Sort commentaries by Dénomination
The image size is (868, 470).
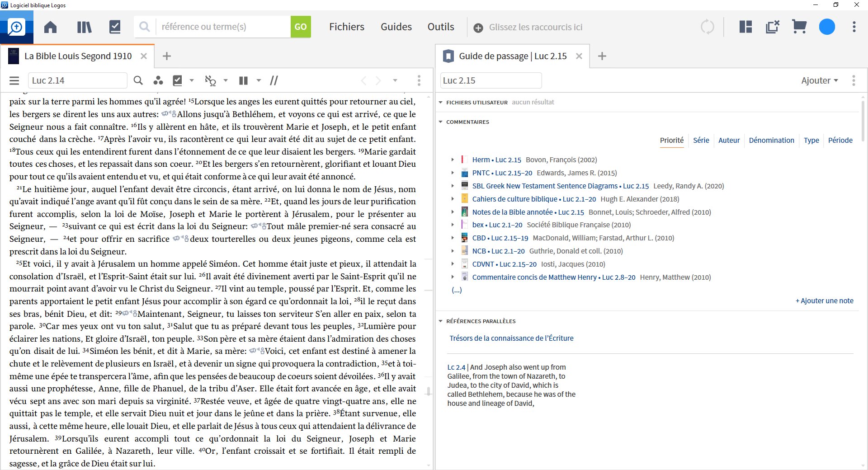771,140
